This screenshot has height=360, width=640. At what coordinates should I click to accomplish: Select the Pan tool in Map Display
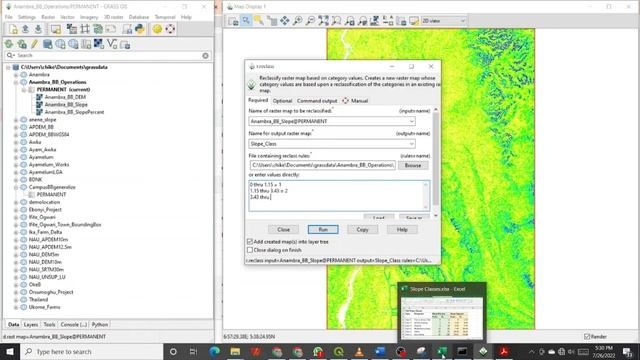284,20
